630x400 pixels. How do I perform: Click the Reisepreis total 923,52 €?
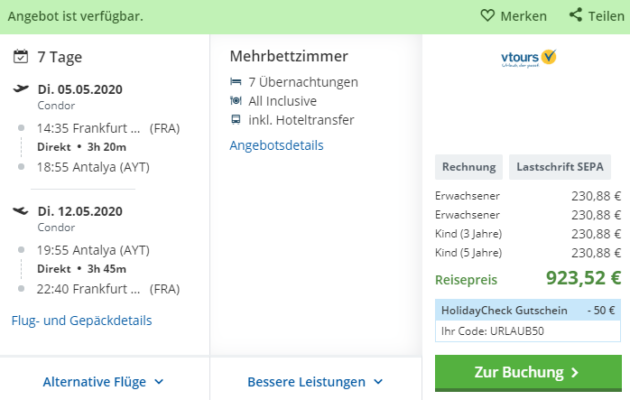[x=583, y=278]
